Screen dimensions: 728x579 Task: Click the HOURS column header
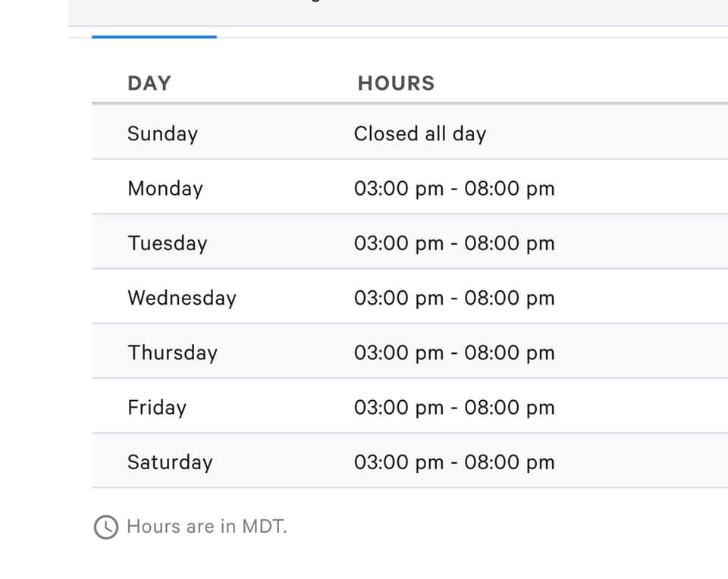396,83
